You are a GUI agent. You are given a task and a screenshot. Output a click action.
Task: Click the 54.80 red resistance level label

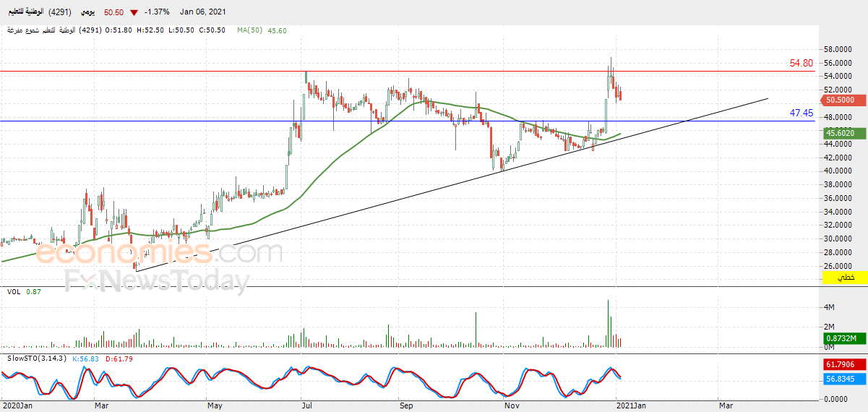(802, 64)
